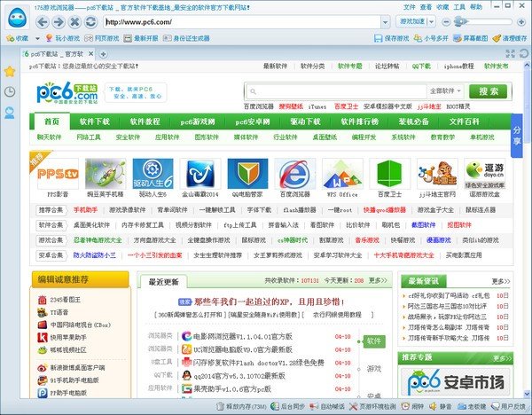Click the green 搜索 search button

489,90
